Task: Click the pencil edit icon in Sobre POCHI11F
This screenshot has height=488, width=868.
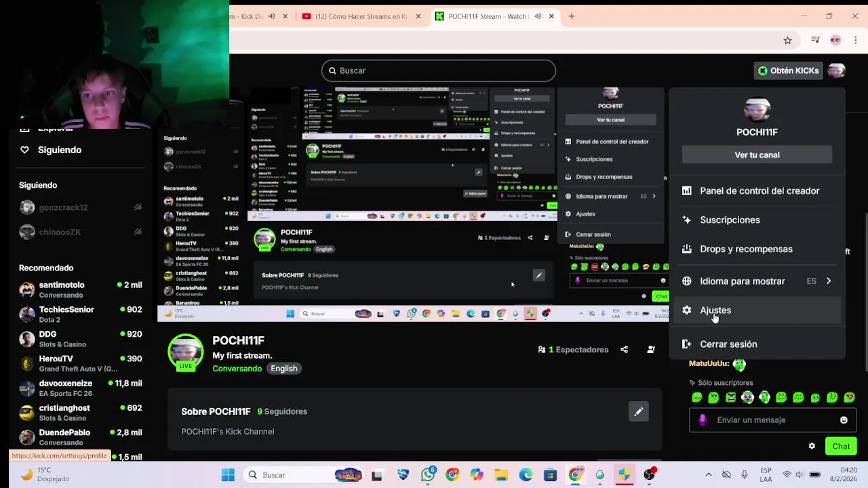Action: [638, 411]
